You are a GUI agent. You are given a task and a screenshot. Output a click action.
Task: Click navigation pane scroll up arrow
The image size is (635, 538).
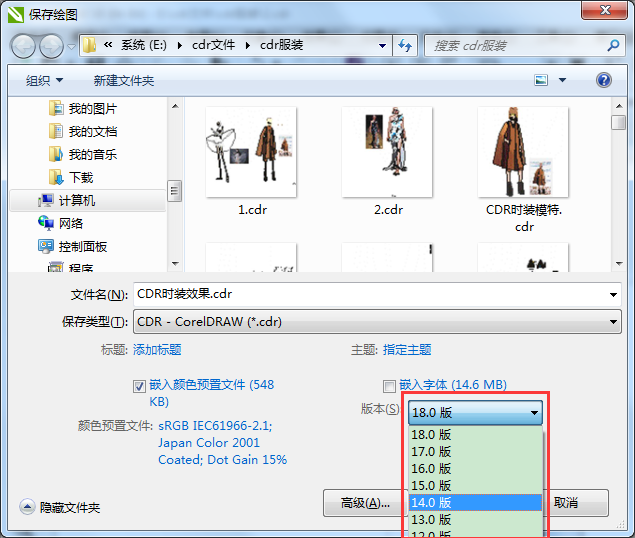point(175,106)
